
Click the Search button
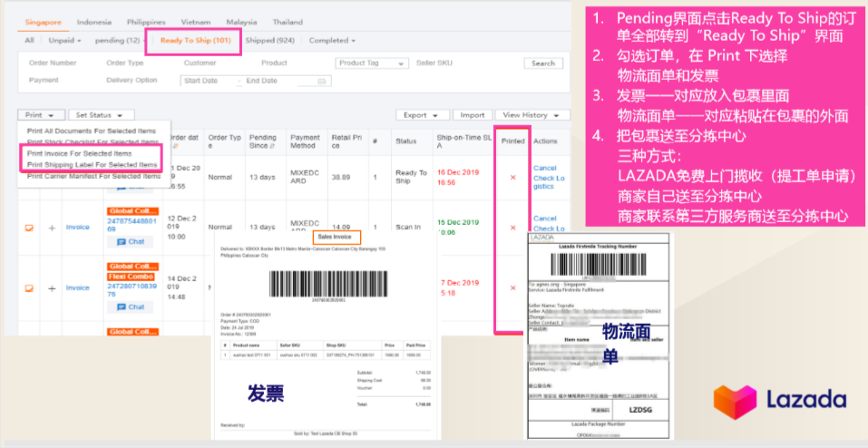tap(543, 63)
